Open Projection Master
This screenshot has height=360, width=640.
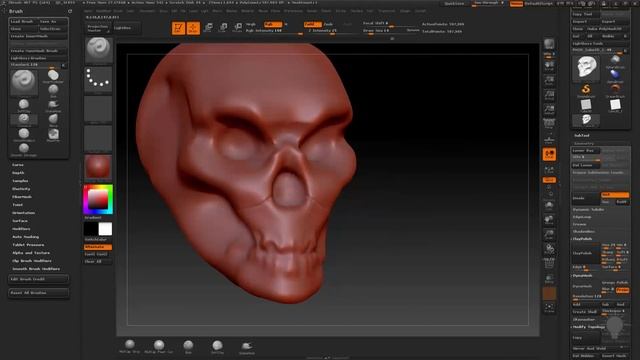click(98, 28)
